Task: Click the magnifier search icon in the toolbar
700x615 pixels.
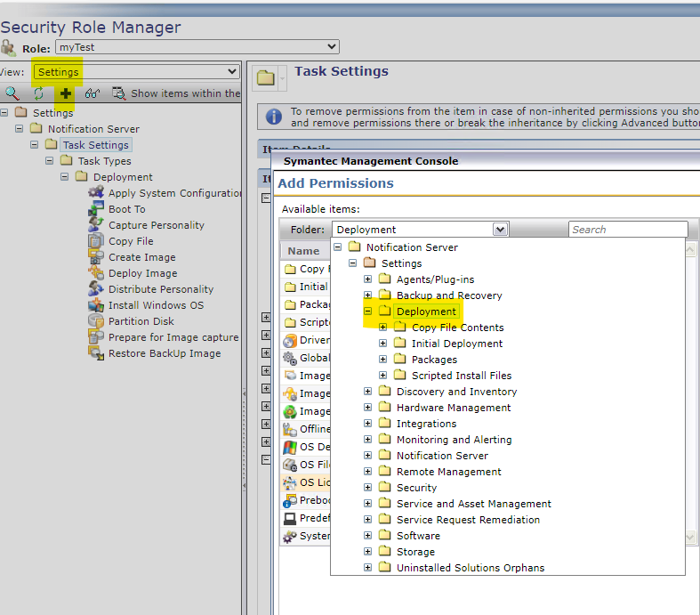Action: pos(12,93)
